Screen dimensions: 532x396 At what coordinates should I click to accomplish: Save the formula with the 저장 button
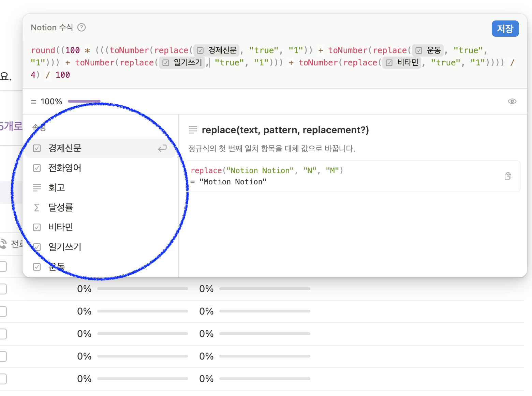point(505,29)
